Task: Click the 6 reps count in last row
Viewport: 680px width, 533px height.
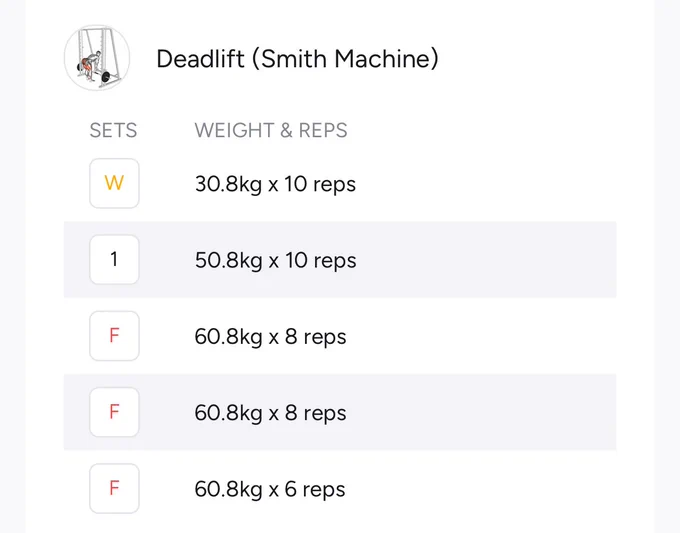Action: pyautogui.click(x=315, y=490)
